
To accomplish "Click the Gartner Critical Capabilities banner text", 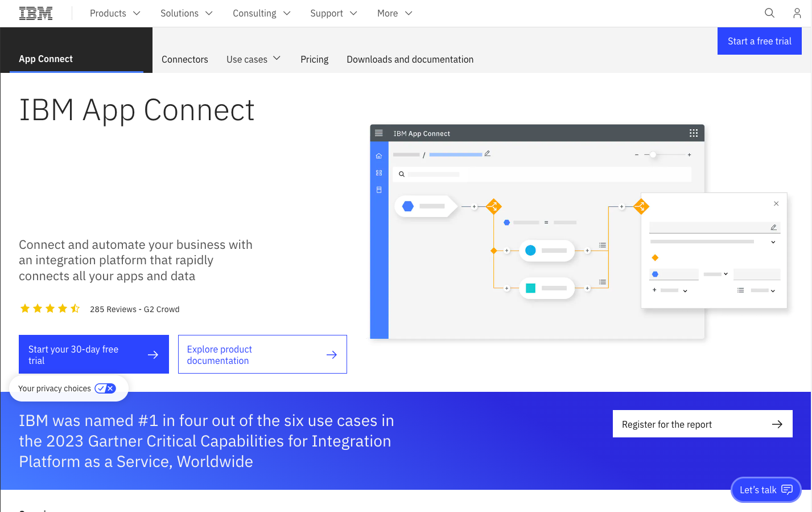I will click(x=207, y=441).
